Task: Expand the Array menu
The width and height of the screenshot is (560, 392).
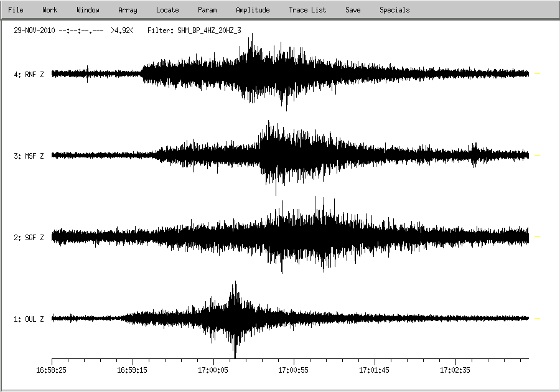Action: pyautogui.click(x=128, y=10)
